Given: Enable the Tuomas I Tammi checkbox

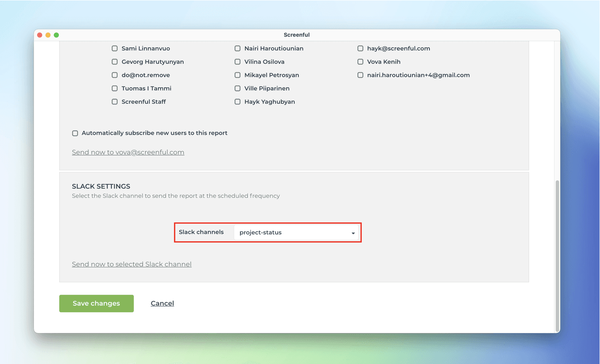Looking at the screenshot, I should (x=115, y=88).
